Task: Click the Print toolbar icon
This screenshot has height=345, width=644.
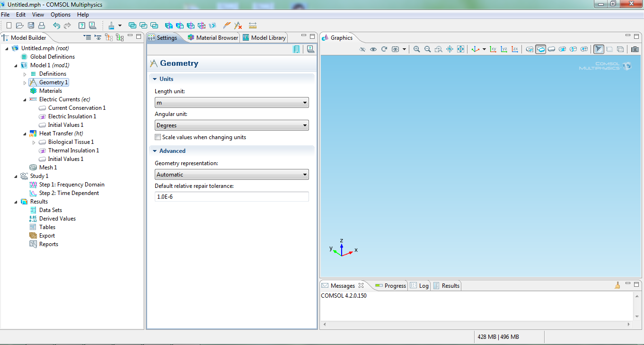Action: 42,26
